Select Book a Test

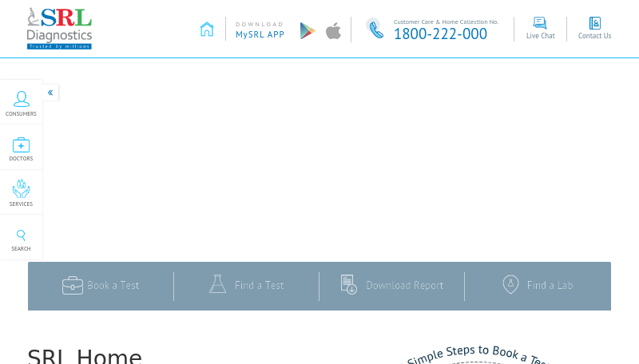(101, 286)
